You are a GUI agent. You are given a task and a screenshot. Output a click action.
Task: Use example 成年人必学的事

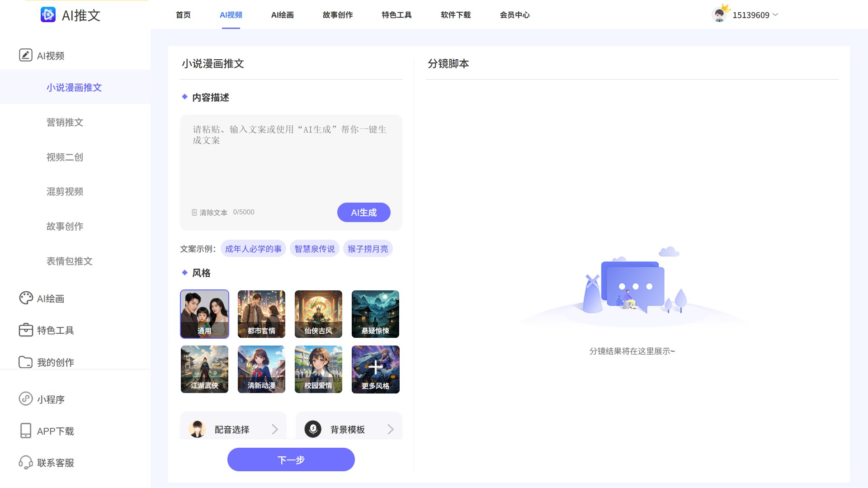click(253, 249)
